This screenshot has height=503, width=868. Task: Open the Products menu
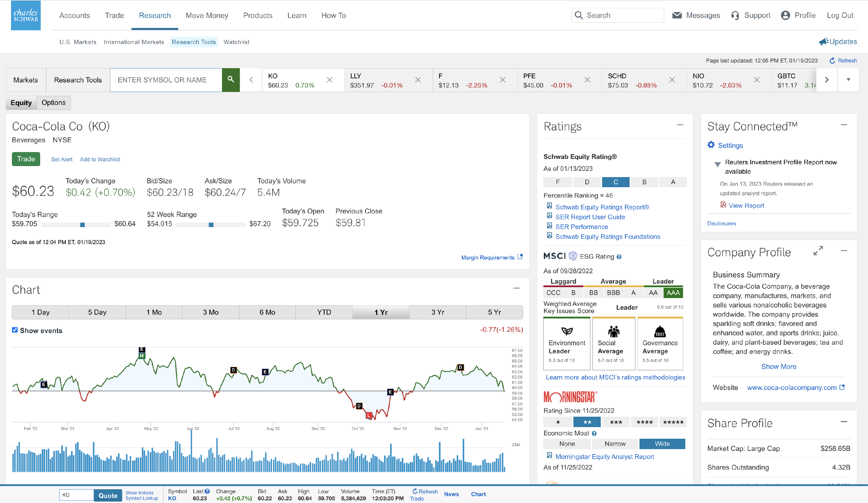258,15
